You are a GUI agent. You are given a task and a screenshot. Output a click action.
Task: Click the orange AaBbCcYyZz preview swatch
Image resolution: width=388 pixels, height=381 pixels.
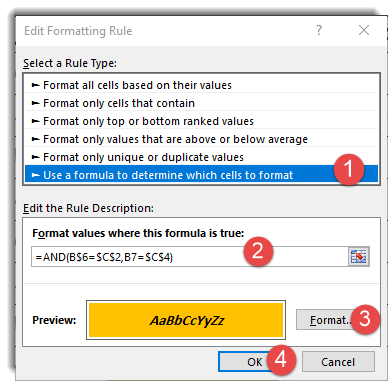[186, 320]
